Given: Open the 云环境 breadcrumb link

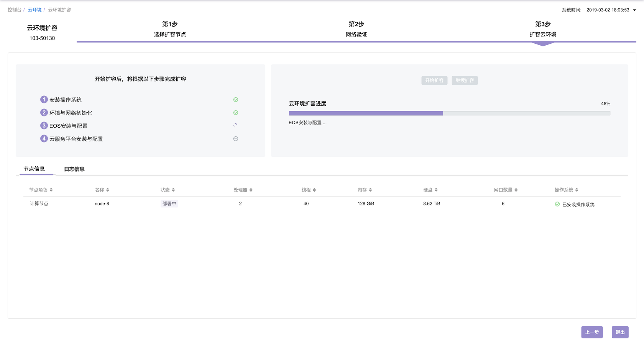Looking at the screenshot, I should coord(34,10).
